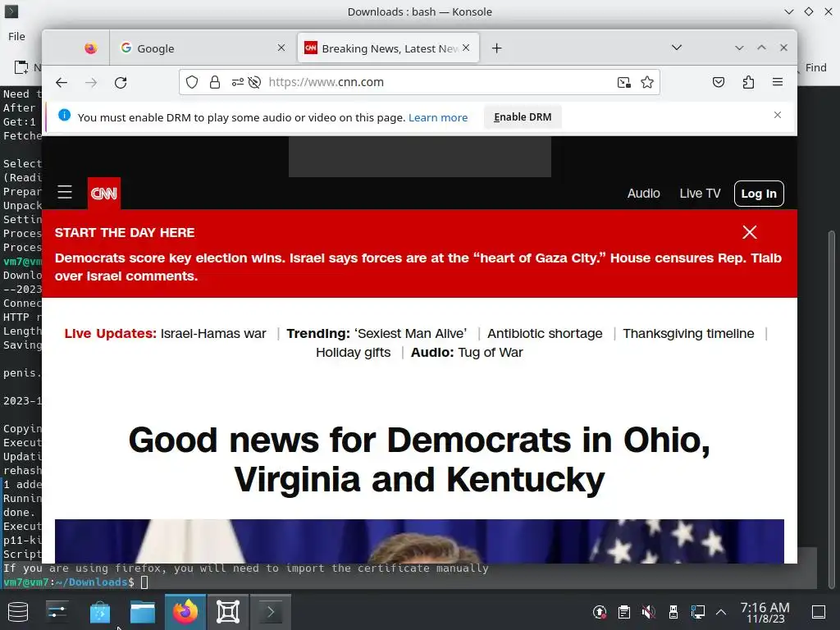Reload the CNN page
840x630 pixels.
(x=121, y=83)
